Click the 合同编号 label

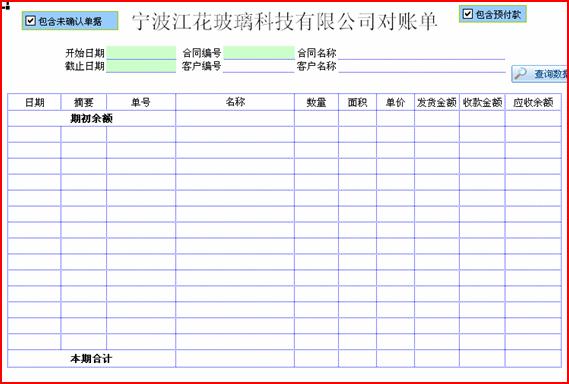[202, 53]
